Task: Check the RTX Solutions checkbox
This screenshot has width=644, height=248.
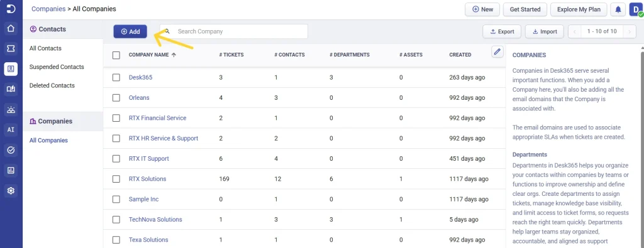Action: (x=116, y=179)
